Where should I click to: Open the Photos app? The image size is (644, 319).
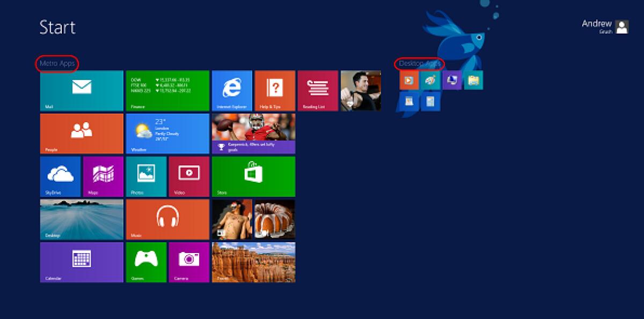[146, 176]
